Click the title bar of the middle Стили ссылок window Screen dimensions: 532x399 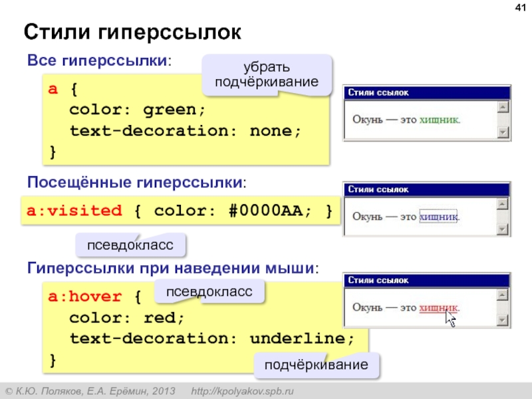(427, 190)
